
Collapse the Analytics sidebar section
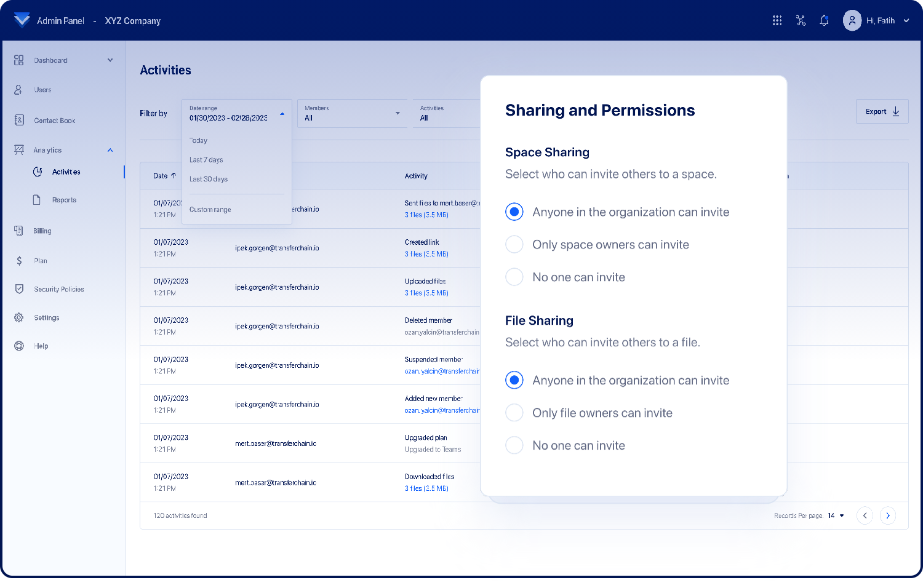[x=110, y=150]
